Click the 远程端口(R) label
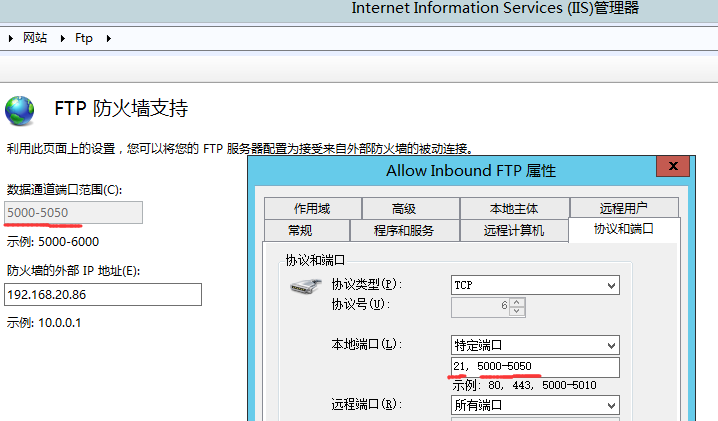This screenshot has height=421, width=718. click(x=366, y=404)
